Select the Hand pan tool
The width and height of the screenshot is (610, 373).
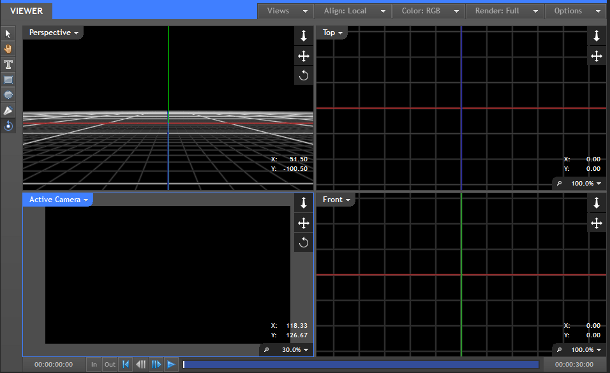coord(8,49)
